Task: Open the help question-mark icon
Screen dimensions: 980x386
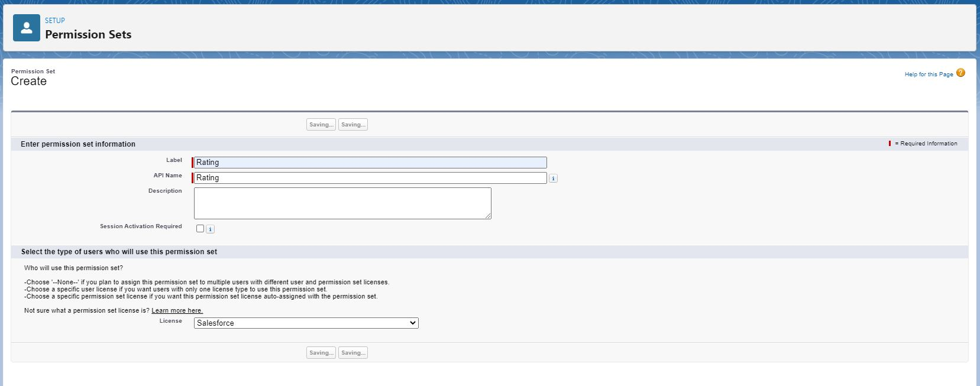Action: click(960, 73)
